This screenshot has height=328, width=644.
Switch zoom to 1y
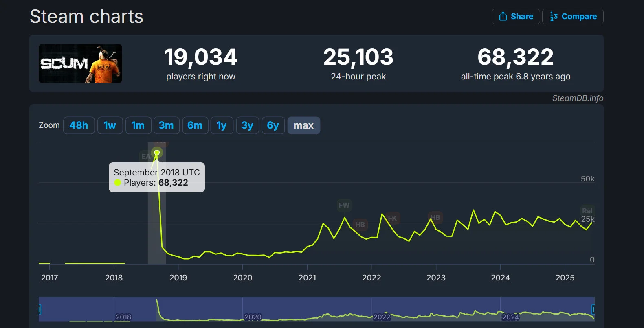222,125
